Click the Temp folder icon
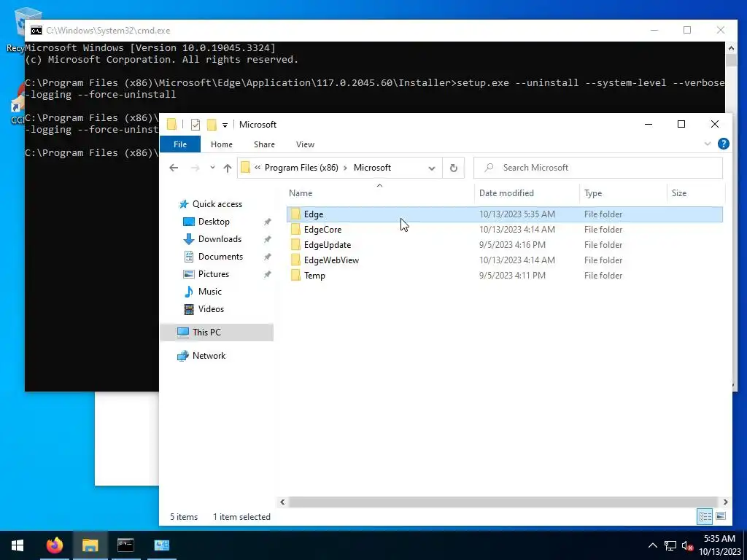 pyautogui.click(x=295, y=275)
